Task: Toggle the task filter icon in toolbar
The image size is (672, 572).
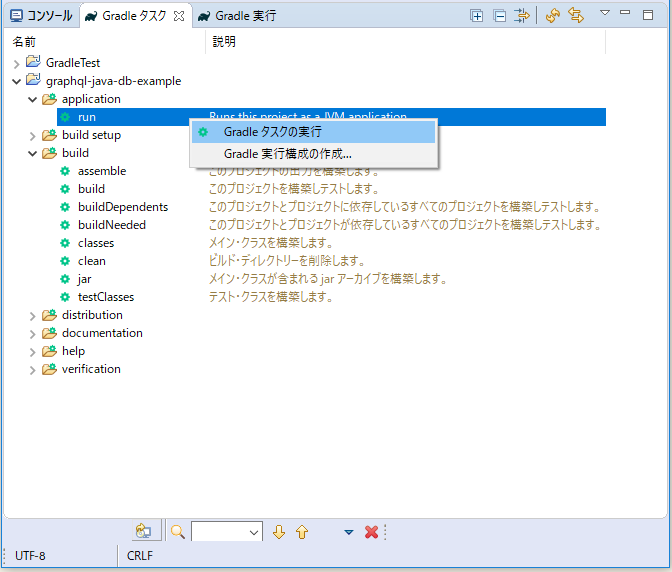Action: pos(522,16)
